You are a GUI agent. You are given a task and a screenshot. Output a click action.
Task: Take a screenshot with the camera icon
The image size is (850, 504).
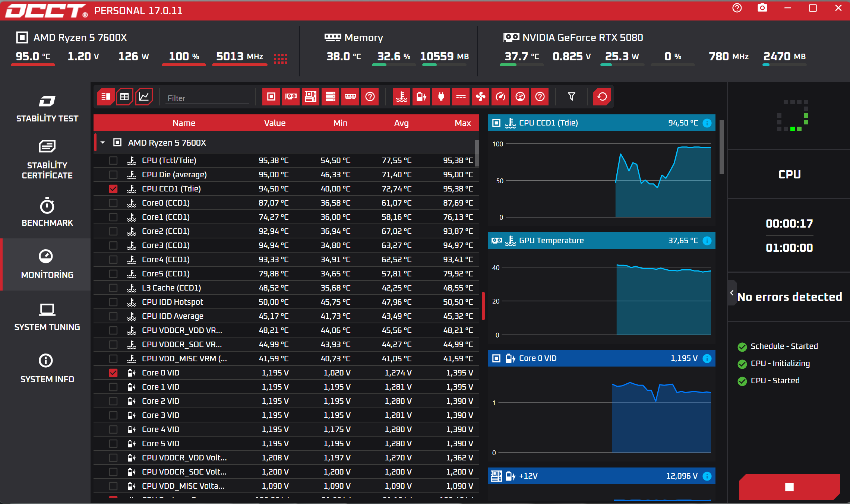coord(762,8)
